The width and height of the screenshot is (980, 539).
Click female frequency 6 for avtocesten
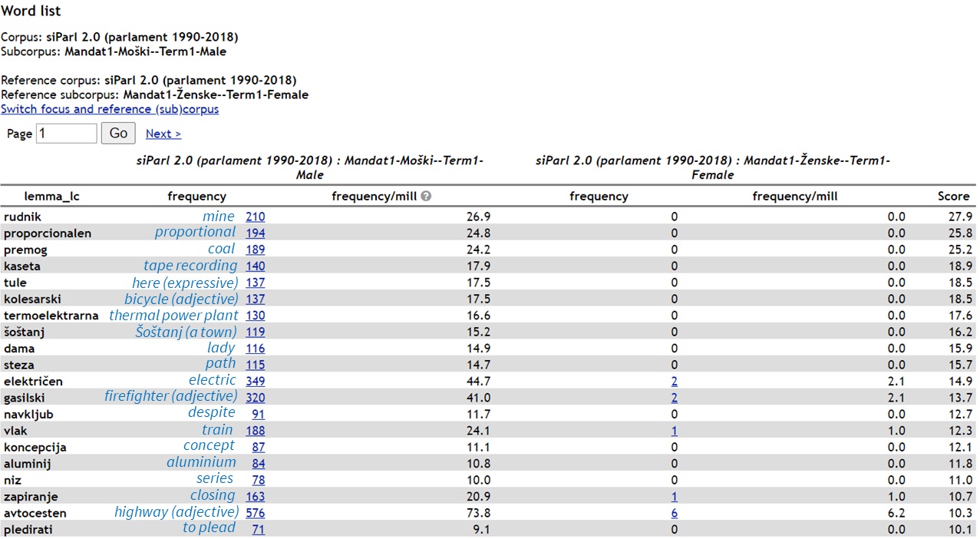[675, 513]
